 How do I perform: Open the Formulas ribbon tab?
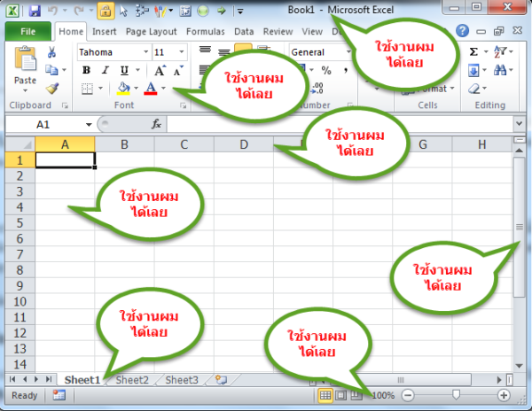(205, 31)
